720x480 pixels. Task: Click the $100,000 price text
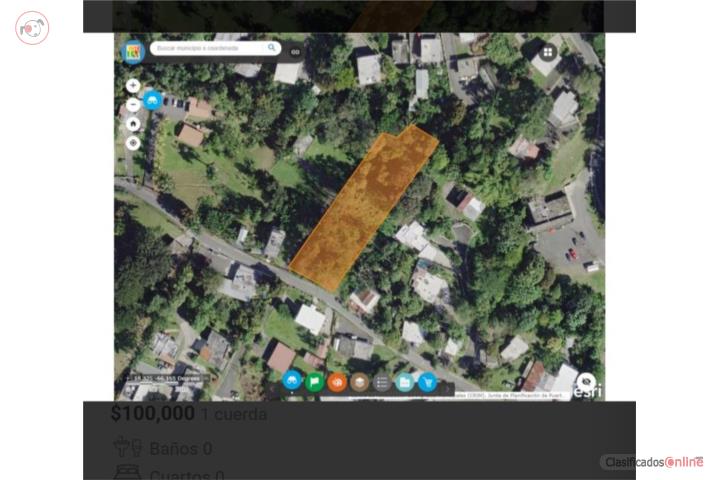(x=152, y=413)
